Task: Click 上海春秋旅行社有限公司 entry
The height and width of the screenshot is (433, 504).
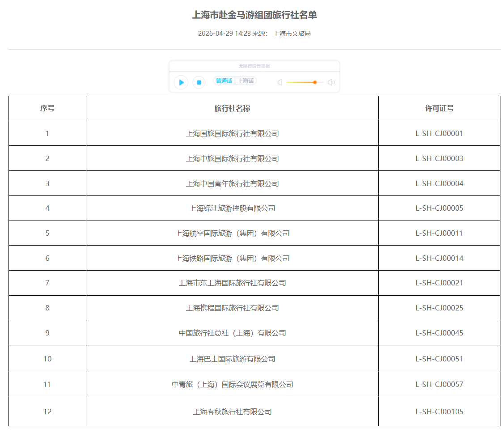Action: (232, 412)
